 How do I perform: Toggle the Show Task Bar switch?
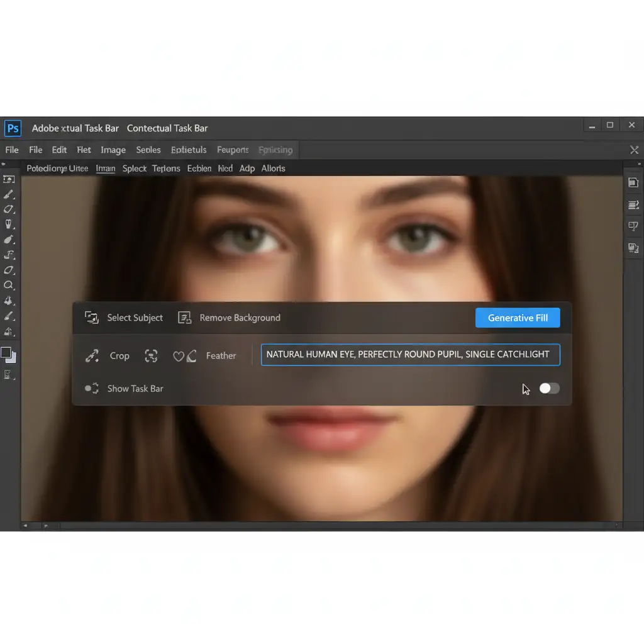548,389
